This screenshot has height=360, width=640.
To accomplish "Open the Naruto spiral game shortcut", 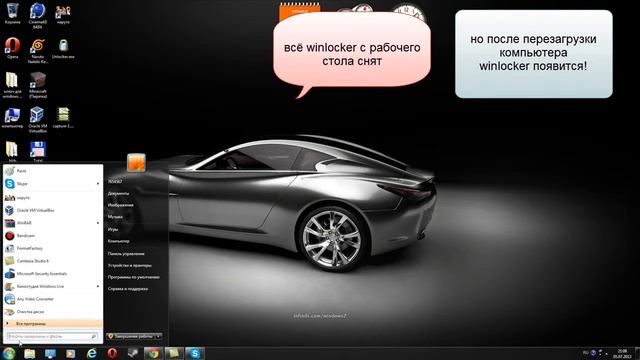I will (38, 51).
